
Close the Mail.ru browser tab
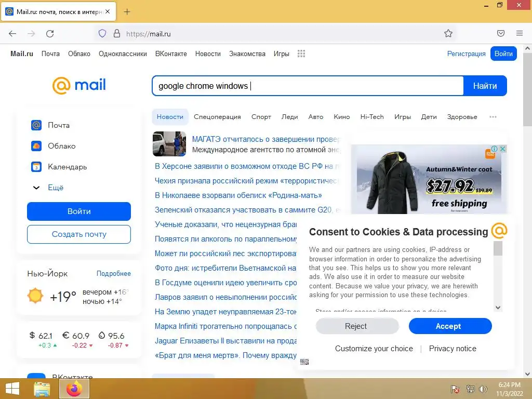108,11
